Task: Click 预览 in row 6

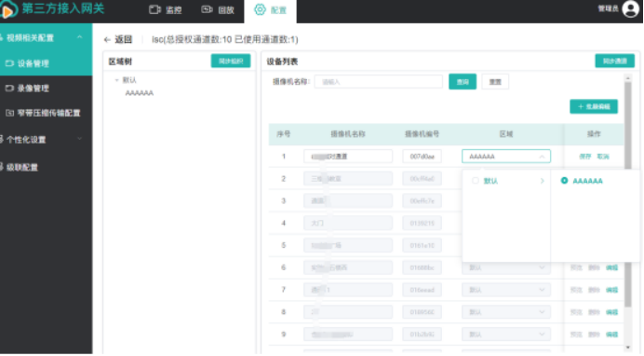Action: [x=576, y=267]
